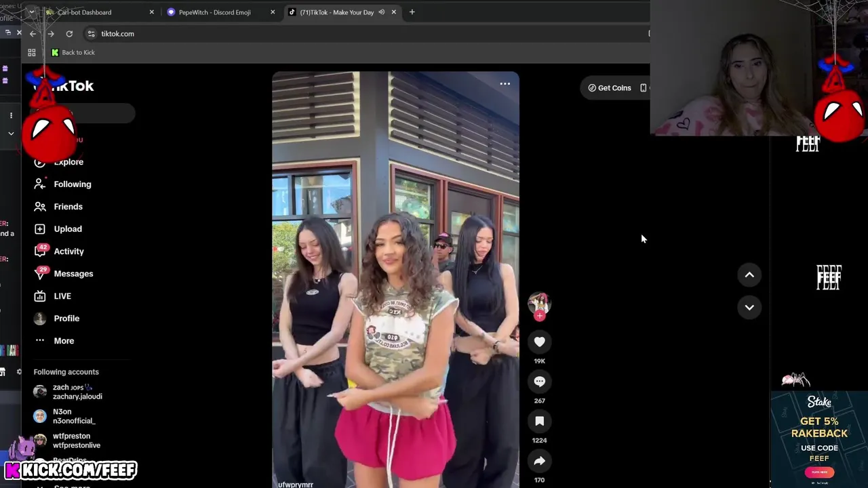The height and width of the screenshot is (488, 868).
Task: Follow creator with red plus badge
Action: pyautogui.click(x=540, y=316)
